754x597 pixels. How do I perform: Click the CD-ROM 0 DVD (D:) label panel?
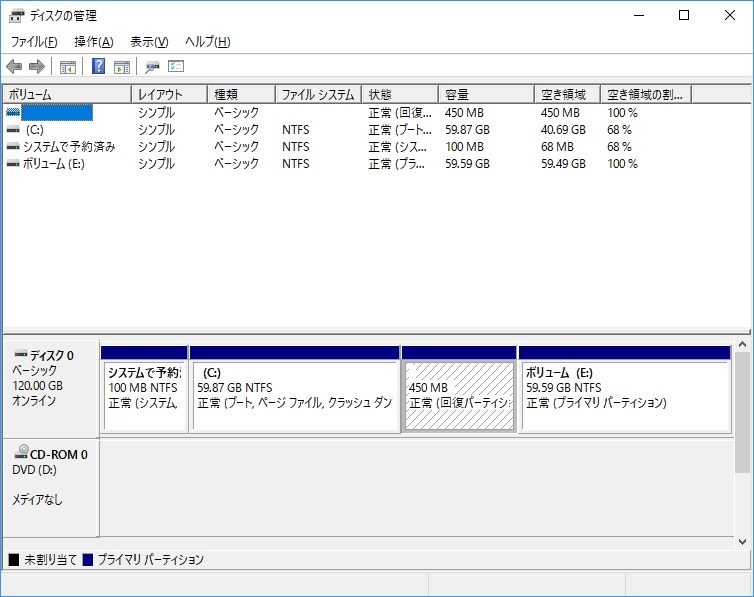tap(50, 487)
